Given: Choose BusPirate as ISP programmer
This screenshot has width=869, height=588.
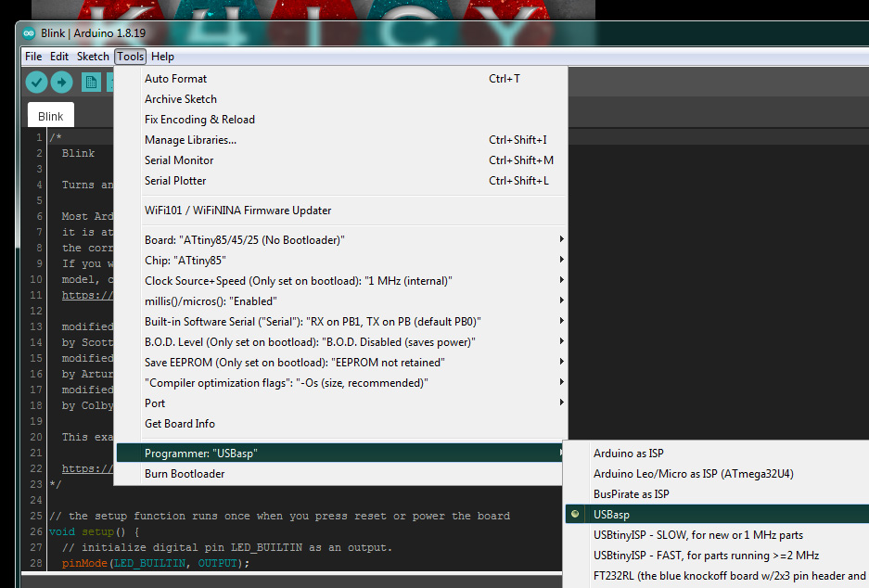Looking at the screenshot, I should [x=717, y=493].
